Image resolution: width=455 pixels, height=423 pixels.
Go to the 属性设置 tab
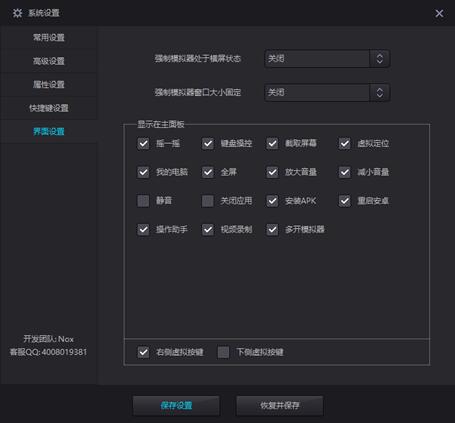[x=49, y=85]
